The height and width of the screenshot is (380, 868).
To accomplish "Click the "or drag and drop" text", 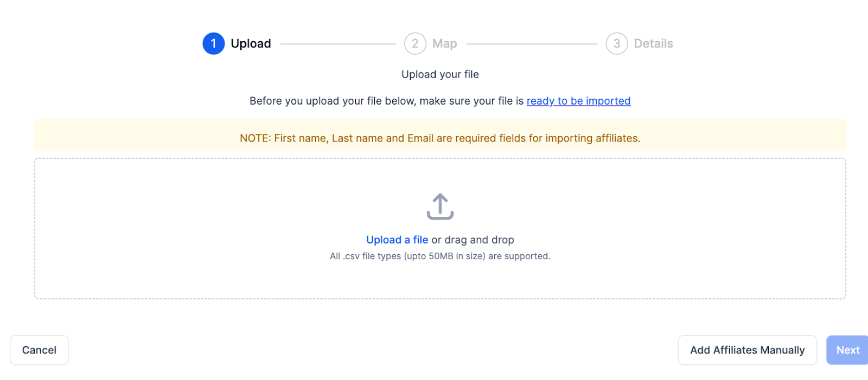I will (x=473, y=240).
